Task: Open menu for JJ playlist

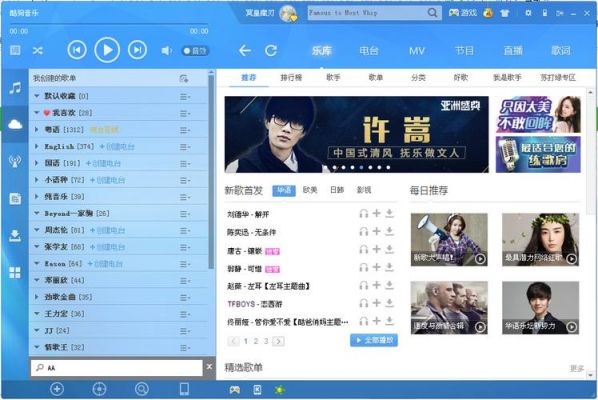Action: 185,331
